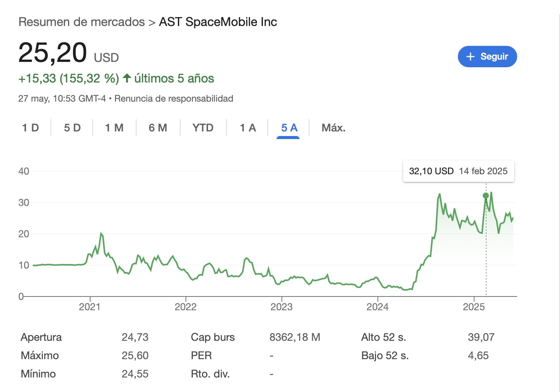Viewport: 560px width, 392px height.
Task: Click the 2021 peak on the chart line
Action: click(x=101, y=233)
